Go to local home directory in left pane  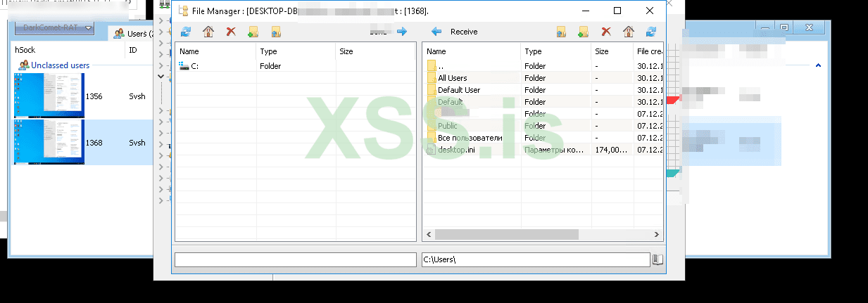point(208,32)
